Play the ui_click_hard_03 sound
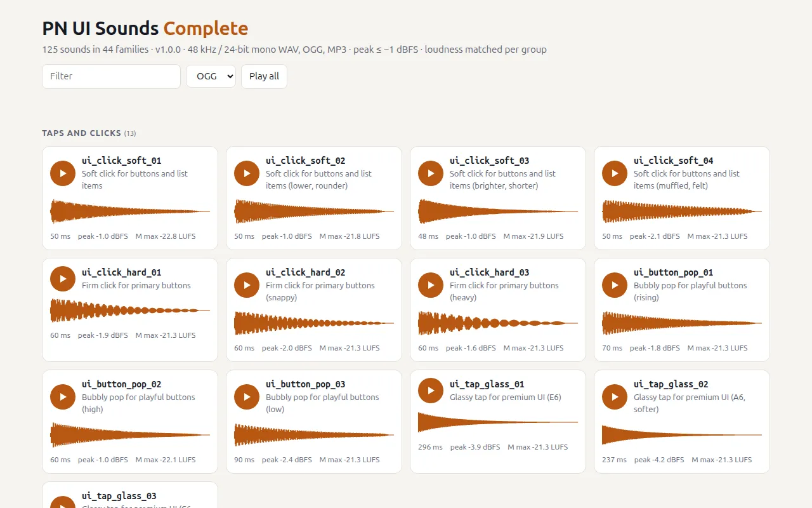The image size is (812, 508). (431, 285)
